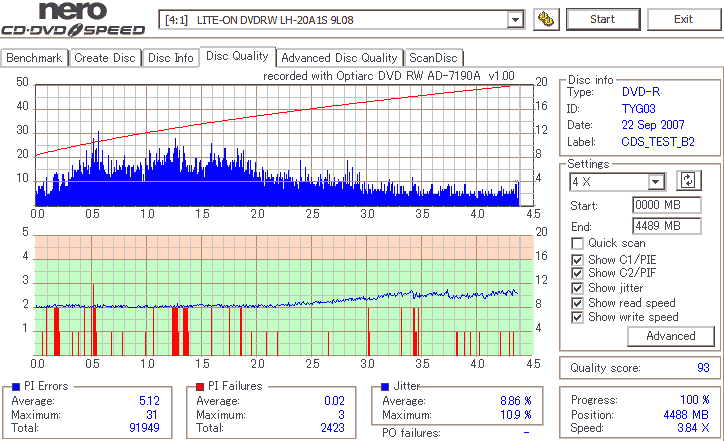Open the drive selection dropdown arrow

[515, 20]
